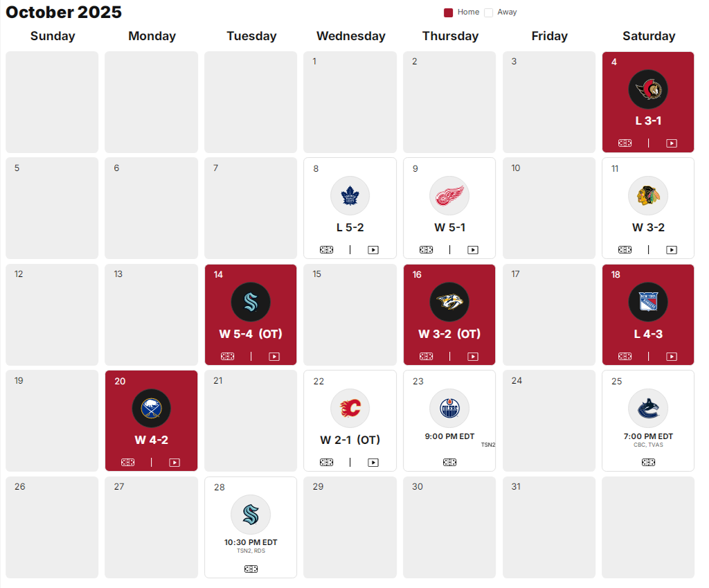Click the Buffalo Sabres logo on October 20

click(x=151, y=408)
